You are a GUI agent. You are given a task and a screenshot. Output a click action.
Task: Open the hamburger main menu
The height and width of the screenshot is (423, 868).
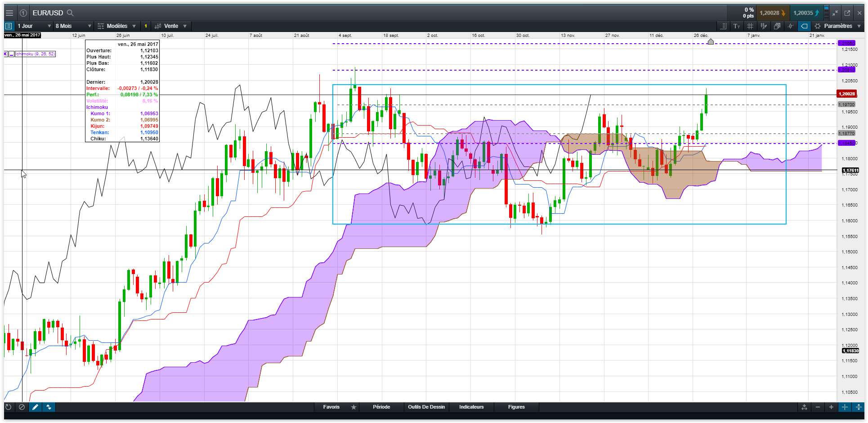9,13
